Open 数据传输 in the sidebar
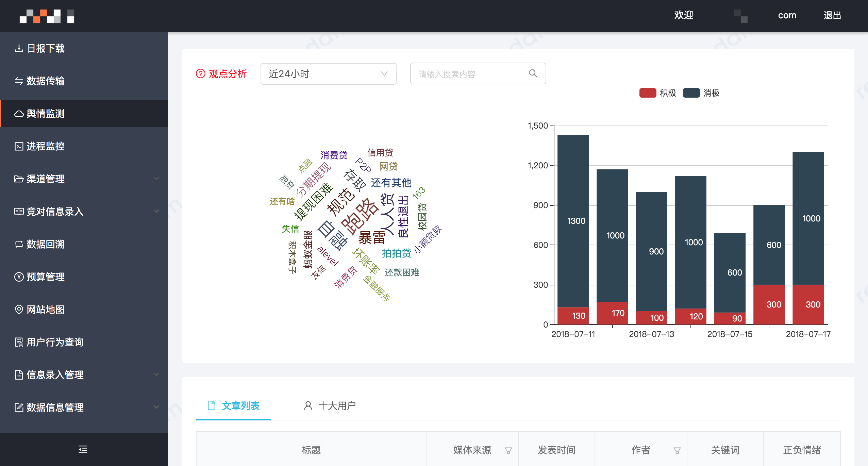Viewport: 868px width, 466px height. [x=84, y=81]
